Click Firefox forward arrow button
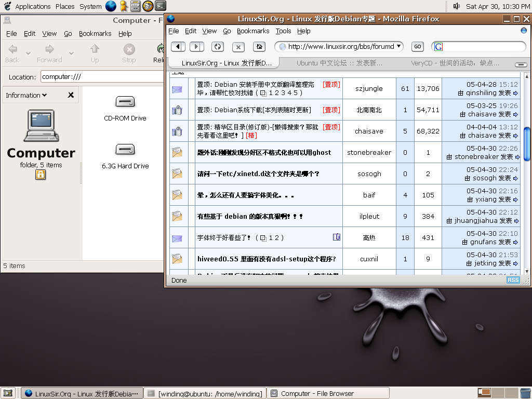Viewport: 532px width, 399px height. click(196, 46)
